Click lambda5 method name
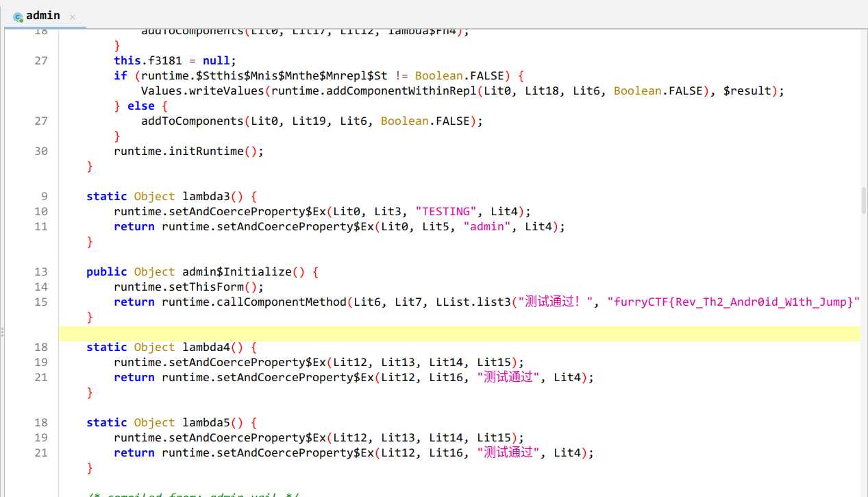The width and height of the screenshot is (868, 497). tap(206, 423)
